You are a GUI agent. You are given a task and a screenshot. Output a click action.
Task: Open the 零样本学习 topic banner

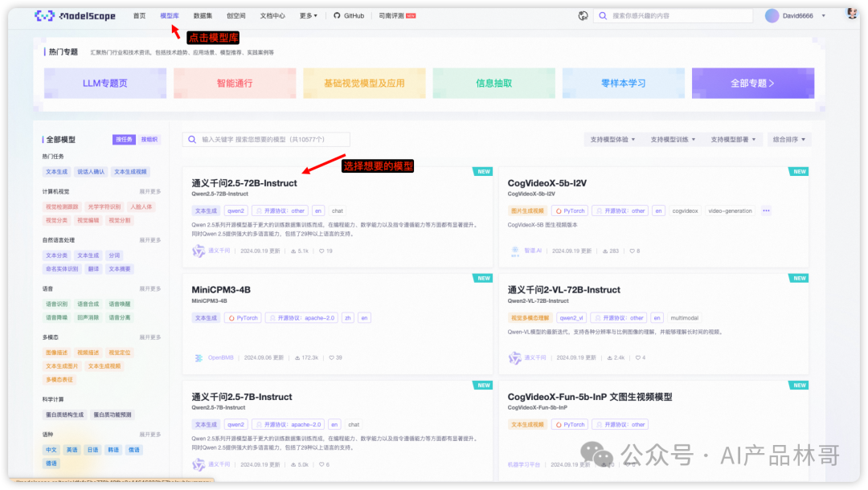[624, 84]
